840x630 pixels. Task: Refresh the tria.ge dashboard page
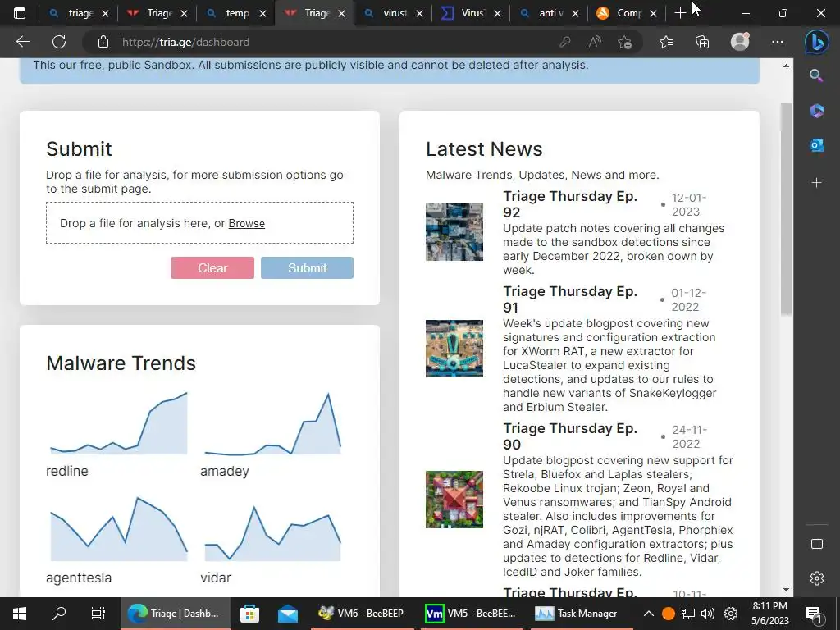[59, 42]
